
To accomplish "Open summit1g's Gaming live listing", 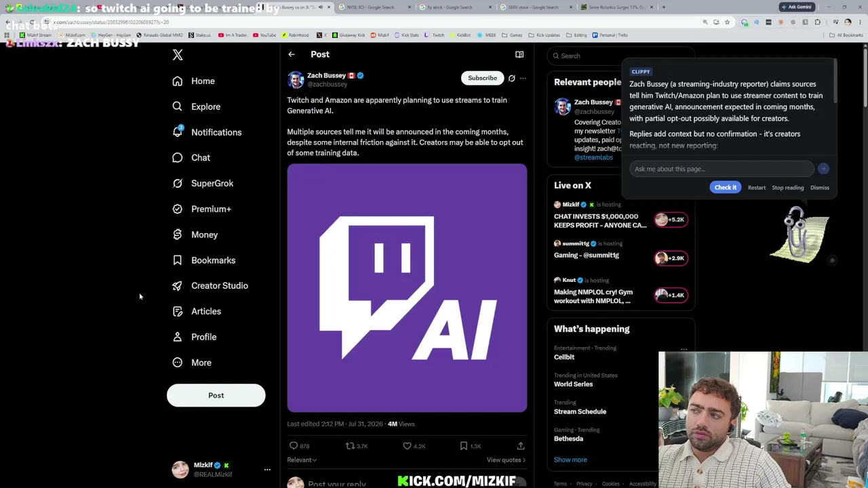I will (x=620, y=251).
